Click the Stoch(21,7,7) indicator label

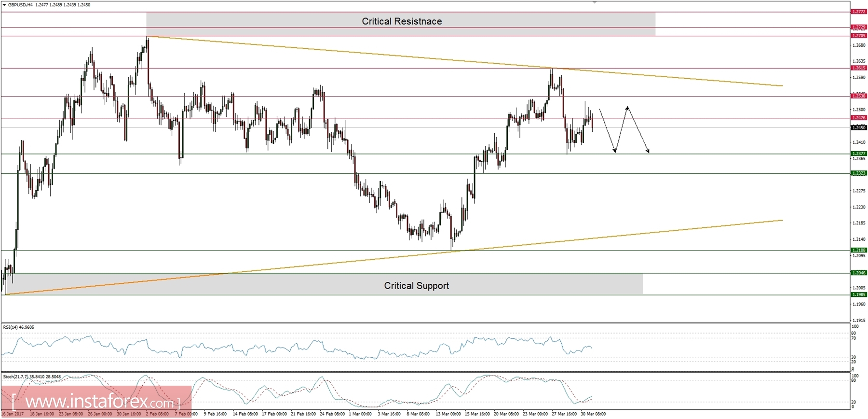[32, 377]
